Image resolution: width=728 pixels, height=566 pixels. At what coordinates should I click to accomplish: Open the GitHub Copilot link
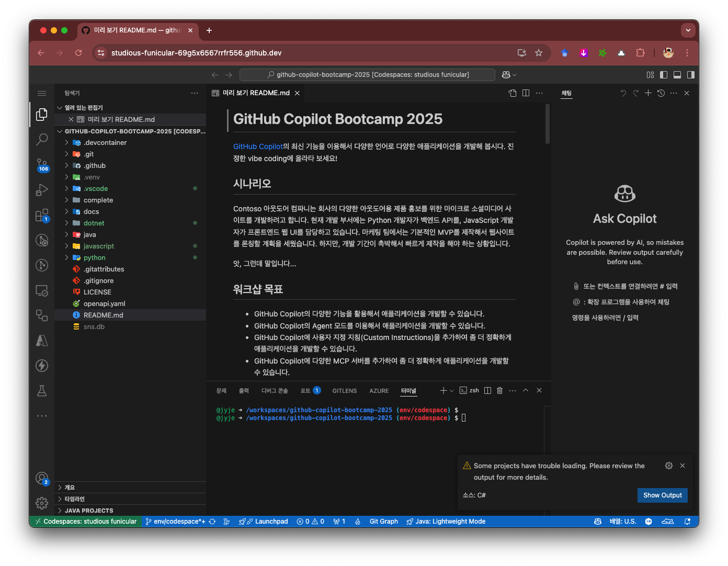pyautogui.click(x=258, y=146)
